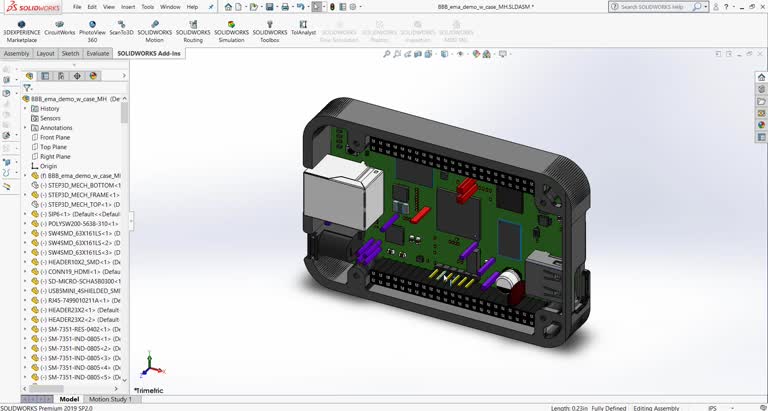Open the search help dropdown arrow
The image size is (768, 411).
click(x=706, y=7)
